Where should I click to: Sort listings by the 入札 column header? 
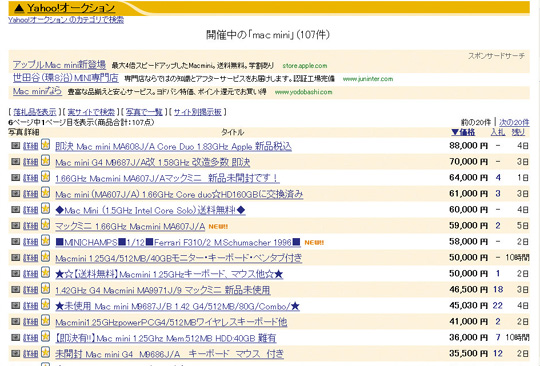(498, 132)
